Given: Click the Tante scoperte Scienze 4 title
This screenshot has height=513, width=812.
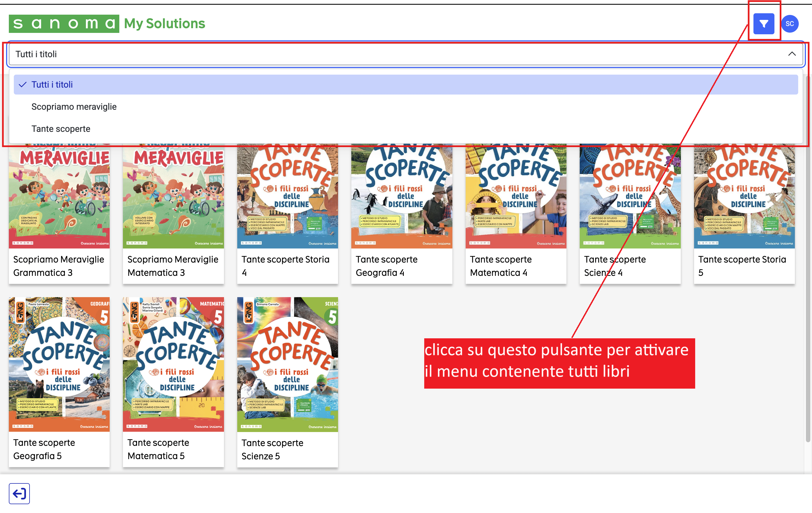Looking at the screenshot, I should click(x=615, y=266).
